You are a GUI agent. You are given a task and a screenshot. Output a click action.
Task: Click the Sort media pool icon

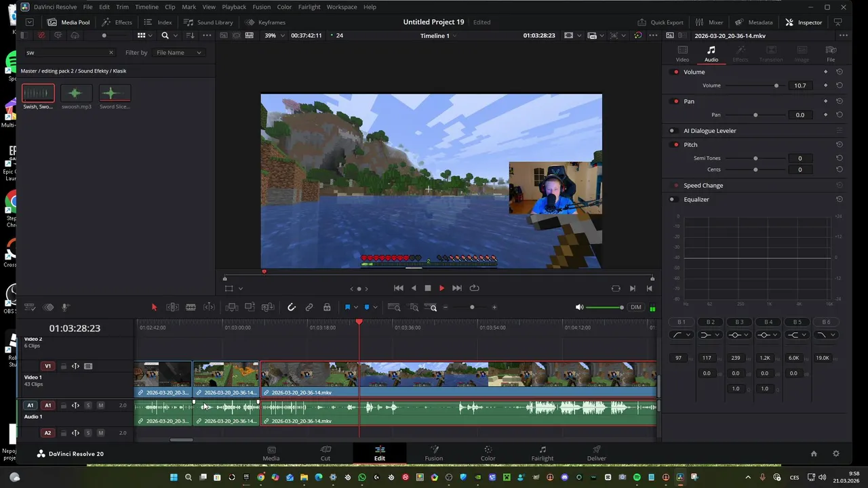coord(191,35)
